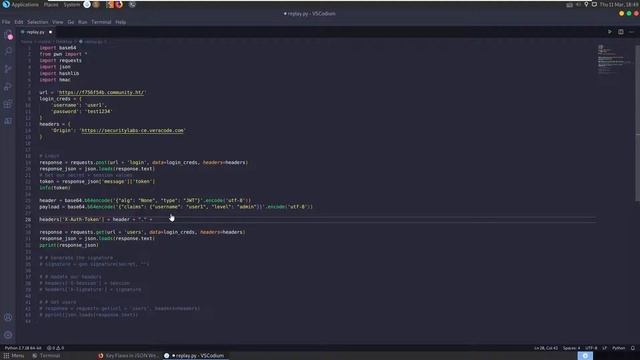Run the Python file with the play icon
This screenshot has width=640, height=360.
[610, 32]
